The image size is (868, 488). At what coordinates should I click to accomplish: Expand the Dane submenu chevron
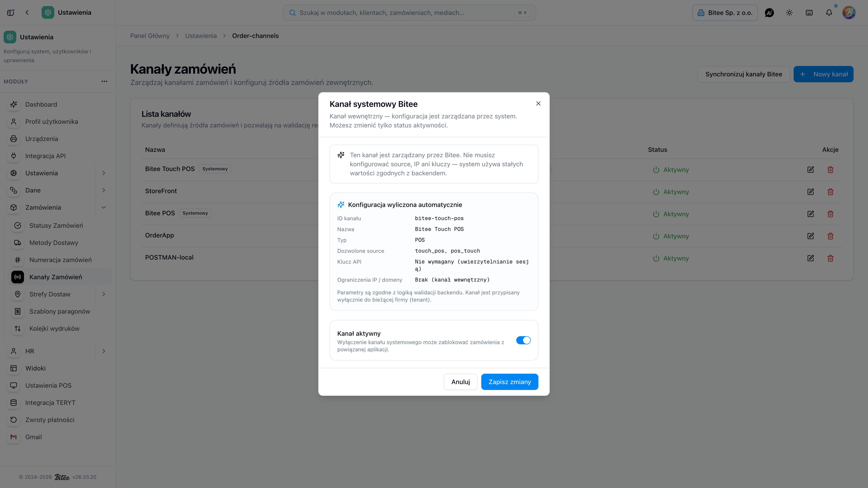(104, 190)
